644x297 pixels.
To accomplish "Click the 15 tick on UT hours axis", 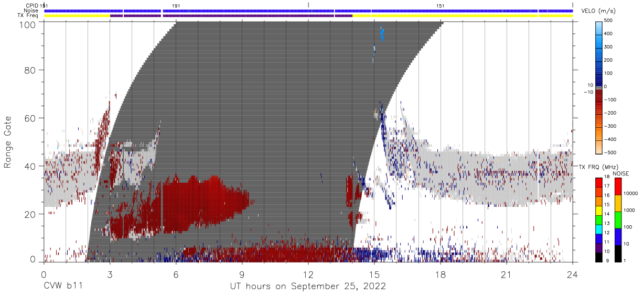I will (x=374, y=273).
